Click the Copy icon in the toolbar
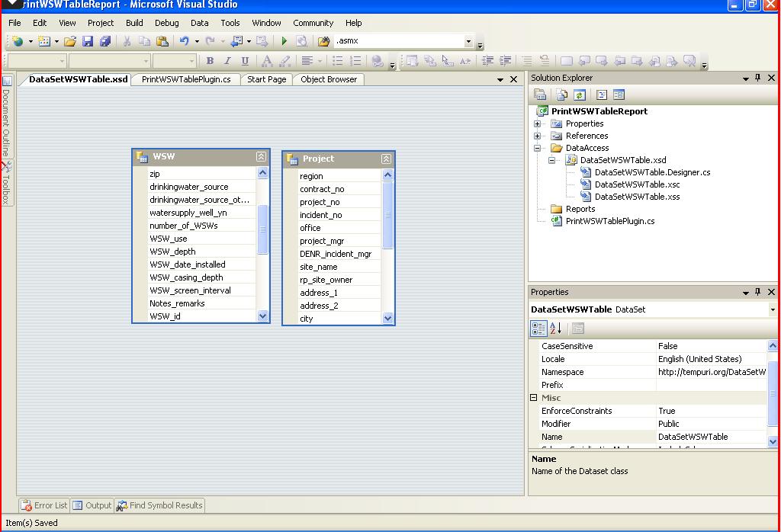This screenshot has height=532, width=781. point(144,41)
